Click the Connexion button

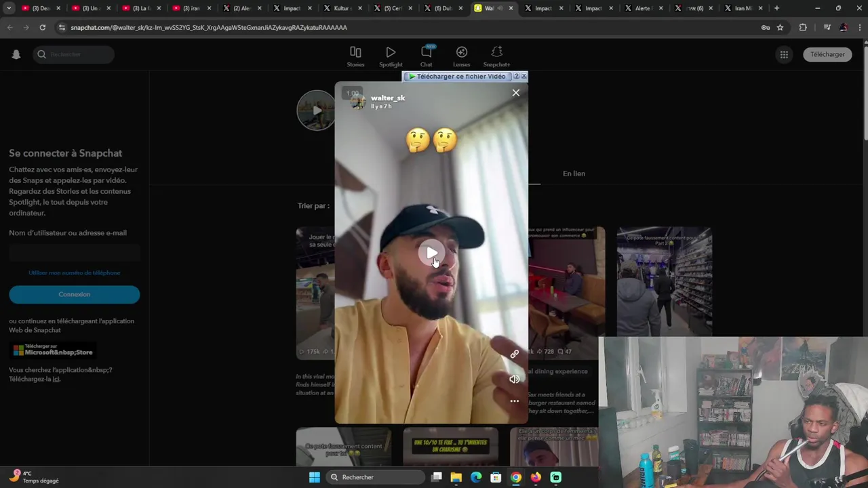click(75, 294)
